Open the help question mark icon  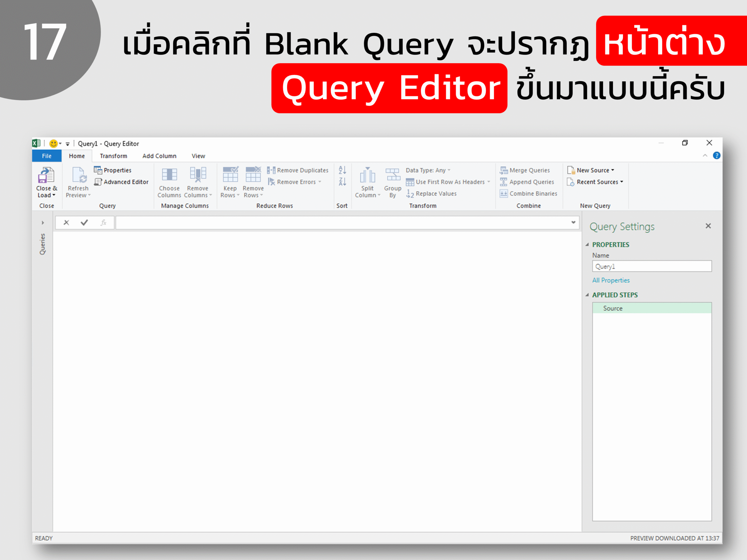716,156
